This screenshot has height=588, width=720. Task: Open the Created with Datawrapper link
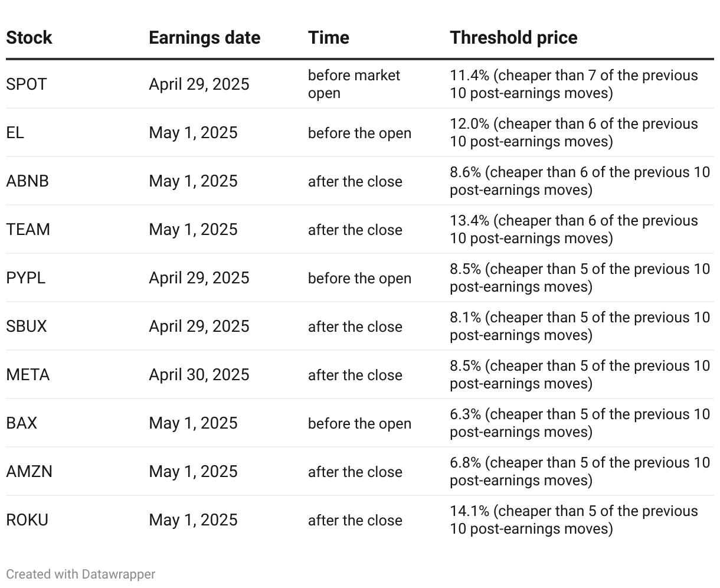point(81,574)
